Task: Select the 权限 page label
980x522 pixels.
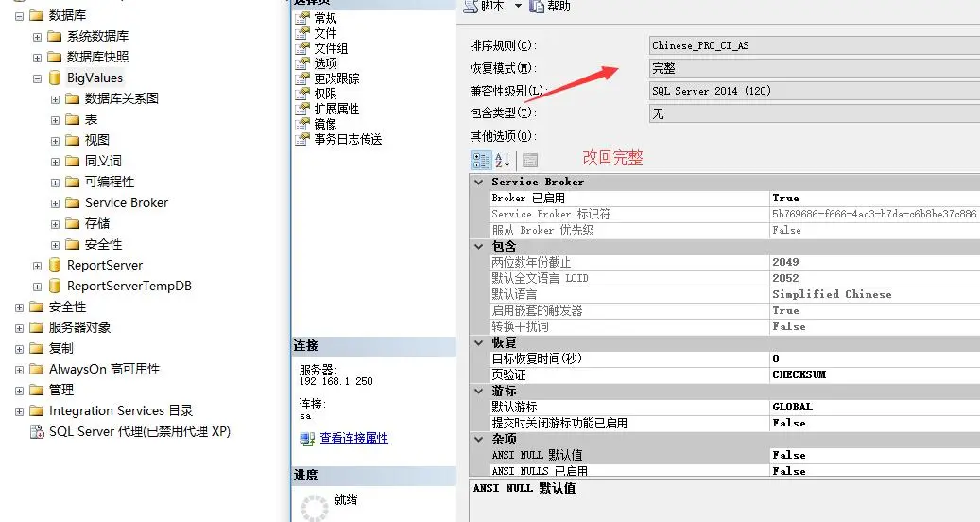Action: pos(326,94)
